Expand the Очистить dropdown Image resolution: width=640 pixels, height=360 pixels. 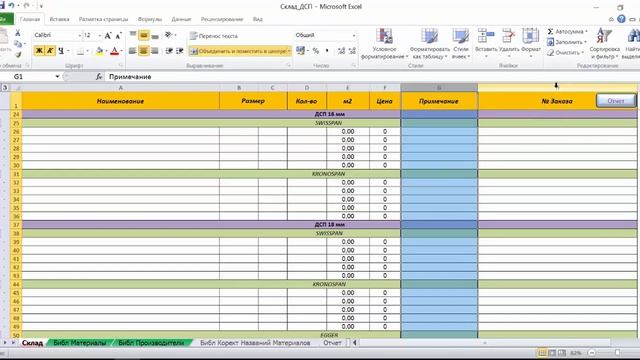pos(582,53)
